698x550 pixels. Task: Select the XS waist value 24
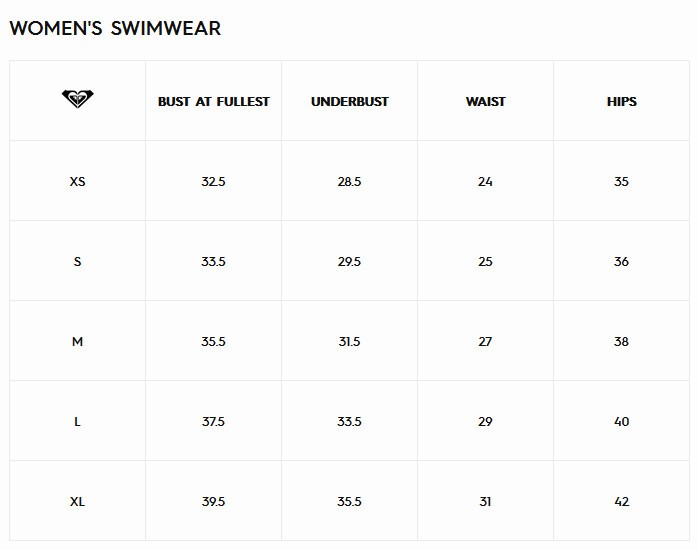point(485,182)
